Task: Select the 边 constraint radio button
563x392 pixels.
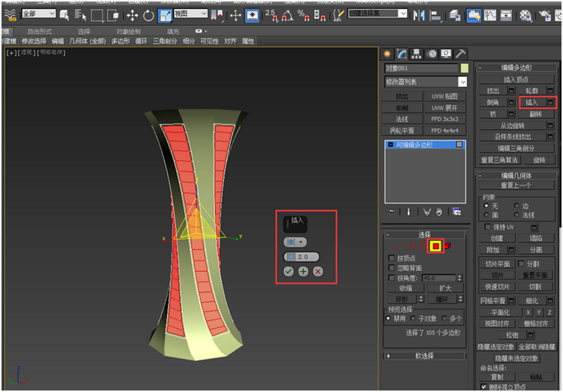Action: click(x=516, y=206)
